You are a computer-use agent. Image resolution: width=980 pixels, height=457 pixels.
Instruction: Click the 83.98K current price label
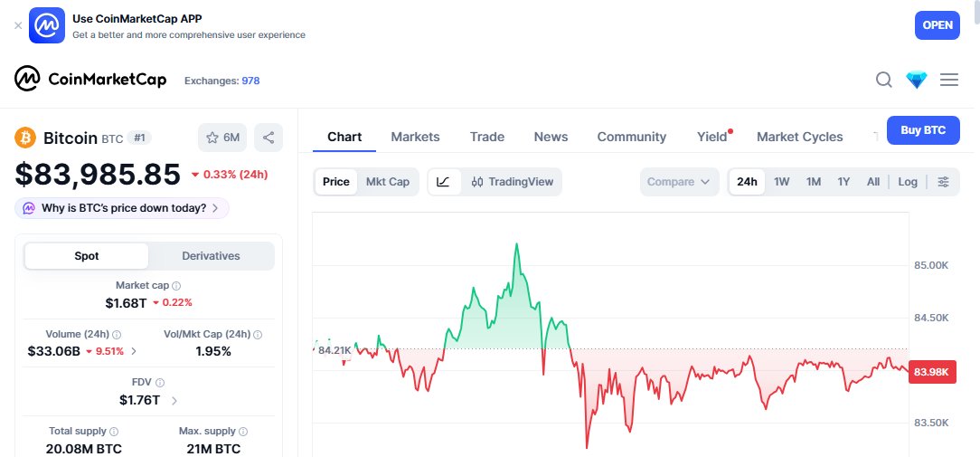click(932, 373)
